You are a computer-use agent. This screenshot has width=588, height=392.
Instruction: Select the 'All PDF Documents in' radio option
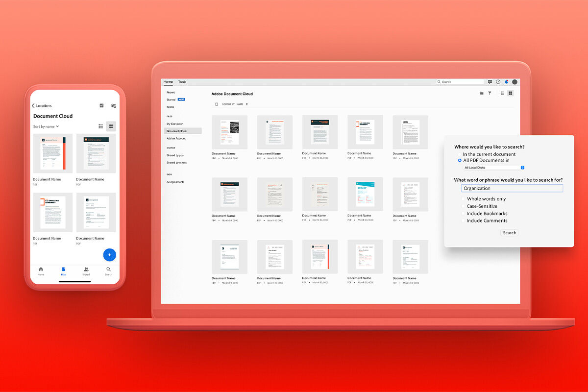[x=460, y=160]
